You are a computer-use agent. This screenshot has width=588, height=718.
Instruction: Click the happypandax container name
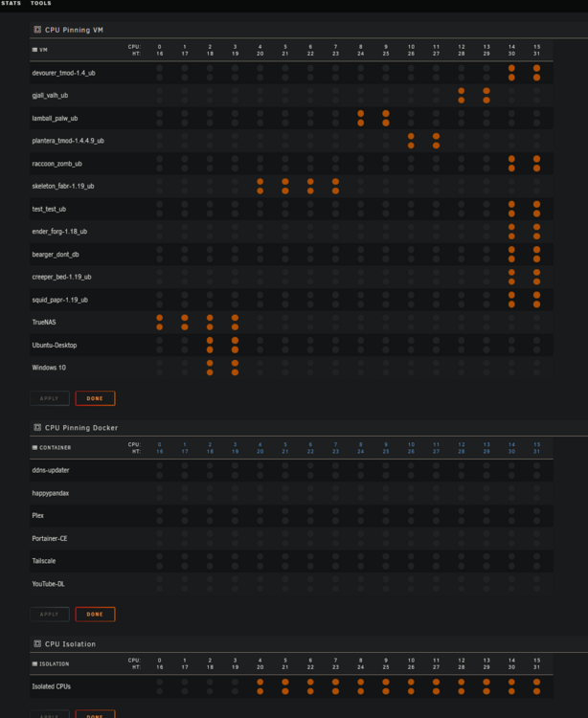[x=51, y=493]
